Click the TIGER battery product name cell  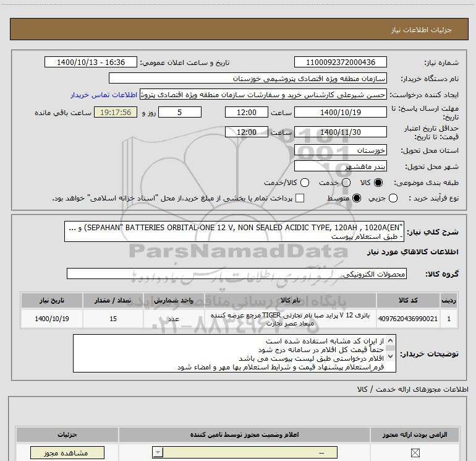(x=290, y=319)
